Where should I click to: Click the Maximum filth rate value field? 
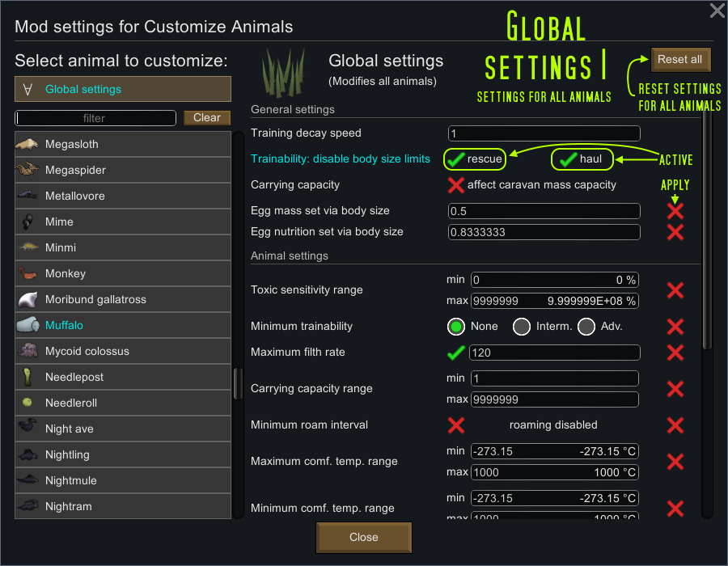pyautogui.click(x=555, y=353)
